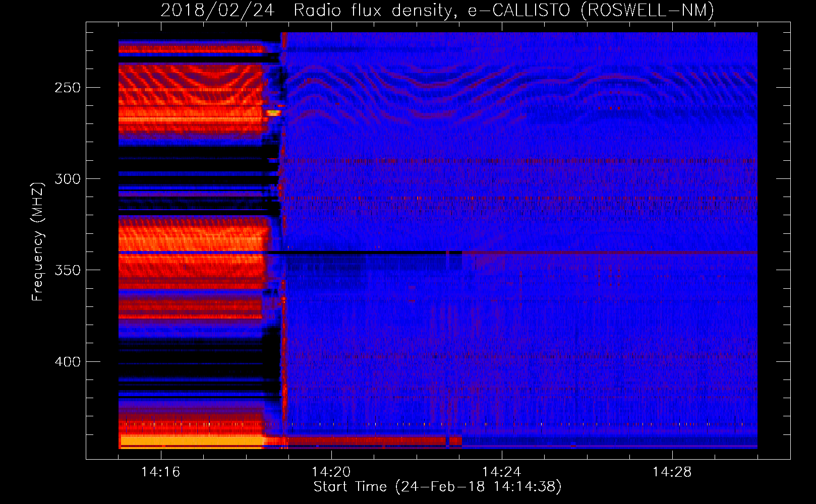
Task: Click the 400 frequency tick label
Action: pos(68,362)
